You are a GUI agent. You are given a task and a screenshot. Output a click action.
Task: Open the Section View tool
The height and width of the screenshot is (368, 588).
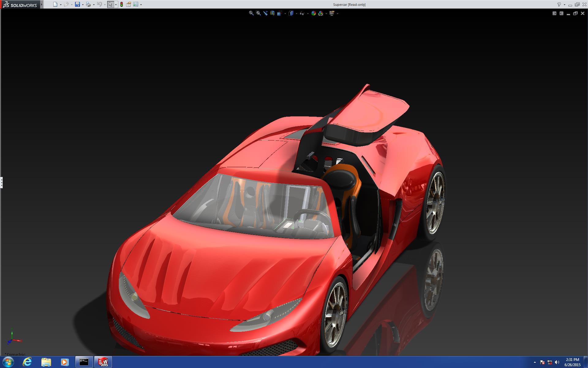click(x=272, y=13)
